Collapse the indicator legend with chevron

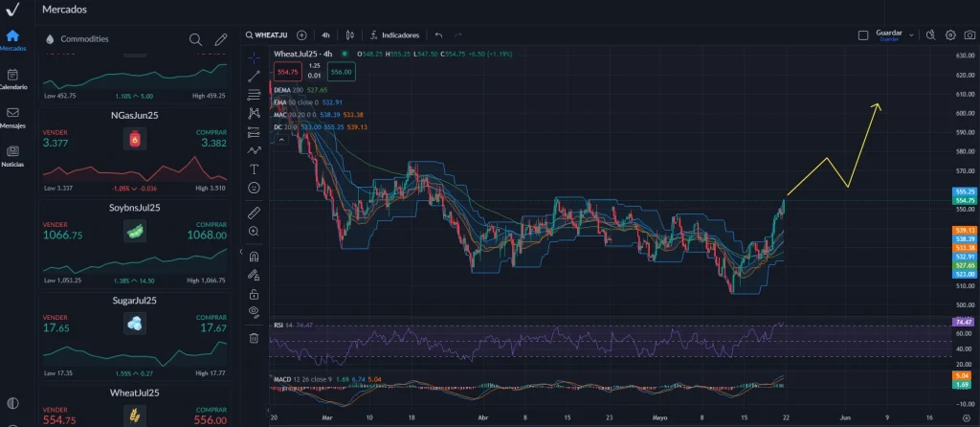coord(281,140)
